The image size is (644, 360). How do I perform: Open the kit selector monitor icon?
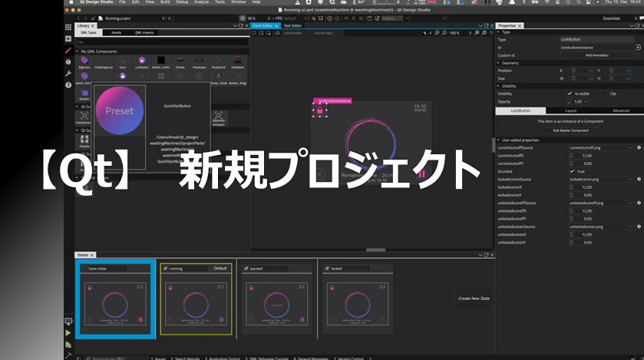coord(68,321)
